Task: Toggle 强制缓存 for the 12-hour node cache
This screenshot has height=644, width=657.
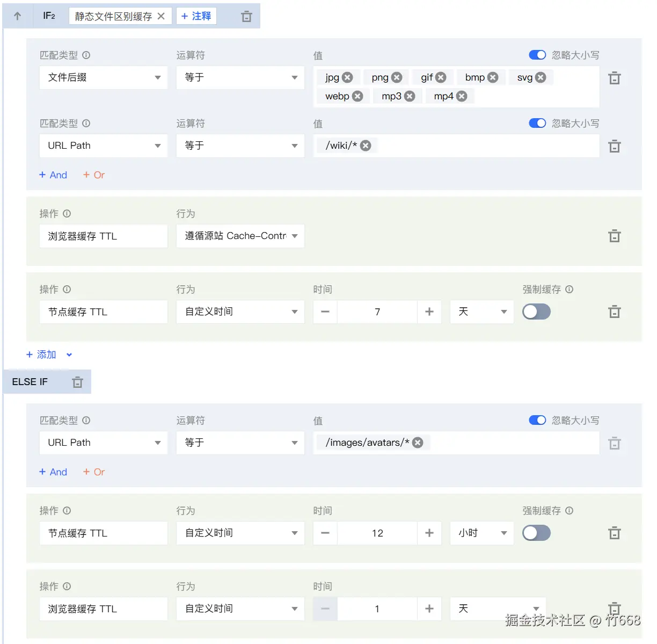Action: tap(537, 533)
